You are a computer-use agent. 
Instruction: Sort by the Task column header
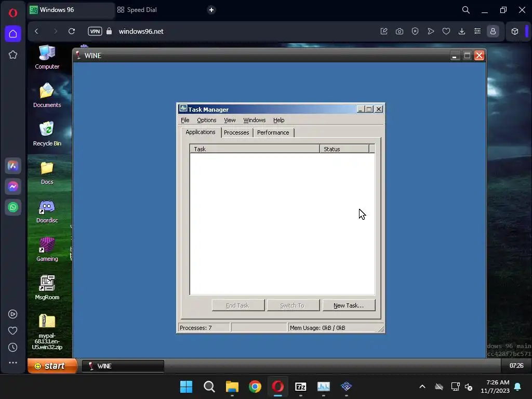tap(255, 149)
